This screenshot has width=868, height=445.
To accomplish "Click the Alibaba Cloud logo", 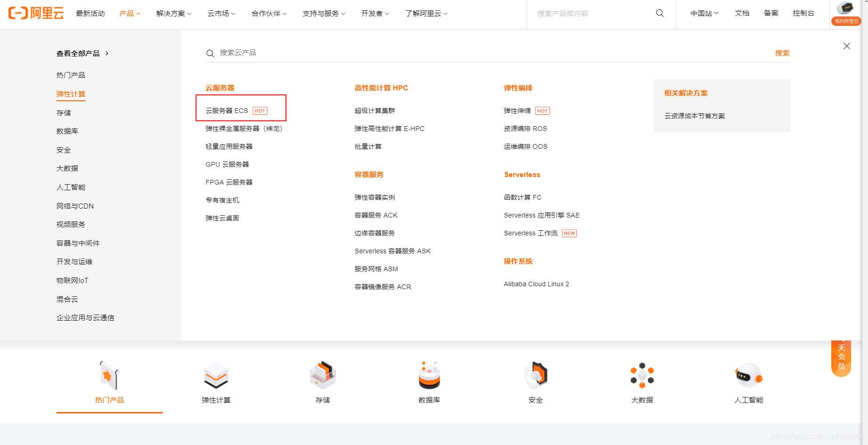I will pyautogui.click(x=36, y=13).
